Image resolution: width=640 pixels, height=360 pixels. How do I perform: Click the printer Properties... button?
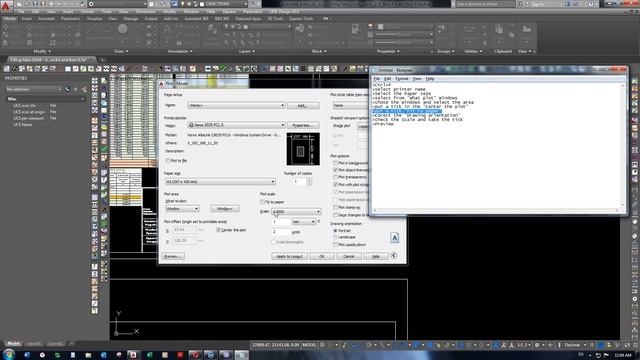tap(303, 125)
